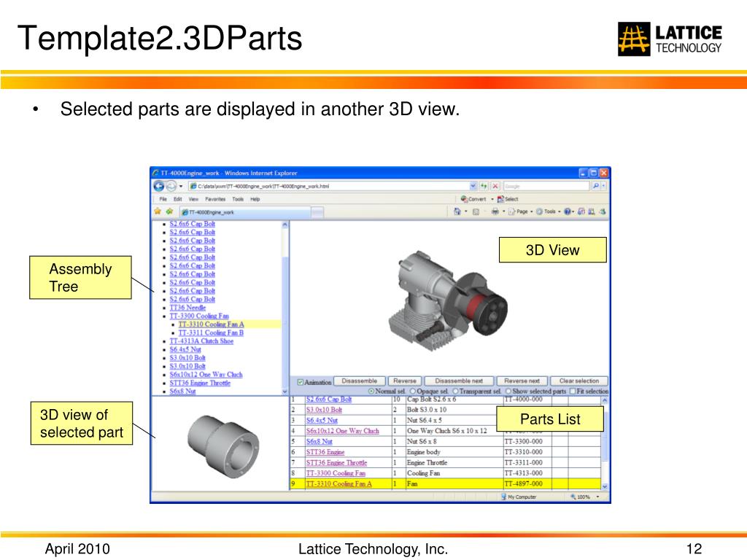This screenshot has width=747, height=560.
Task: Open the Page command bar menu
Action: coord(521,211)
